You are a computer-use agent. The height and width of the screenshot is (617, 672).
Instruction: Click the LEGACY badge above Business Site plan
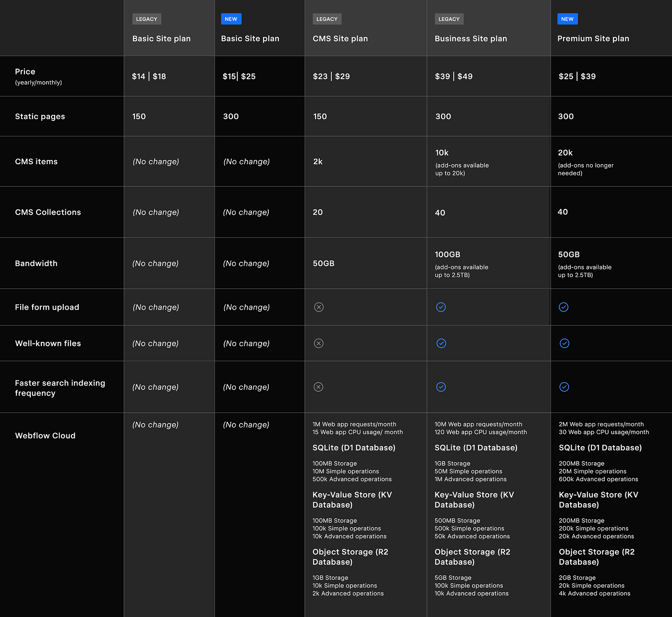click(449, 19)
